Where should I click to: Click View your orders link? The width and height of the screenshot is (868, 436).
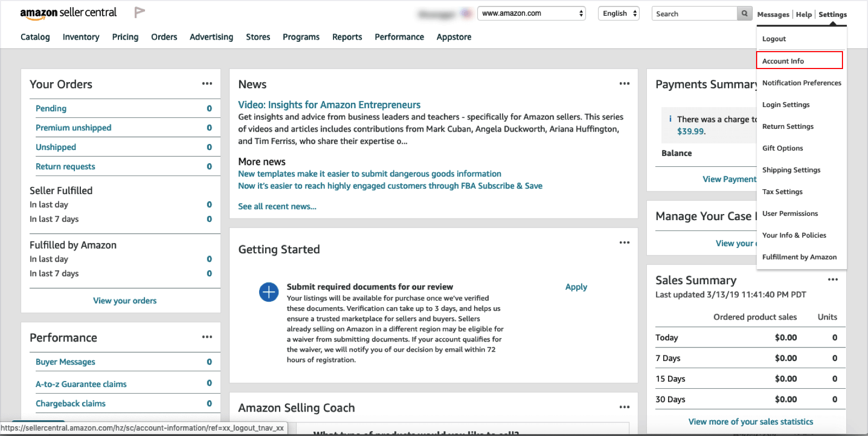125,301
